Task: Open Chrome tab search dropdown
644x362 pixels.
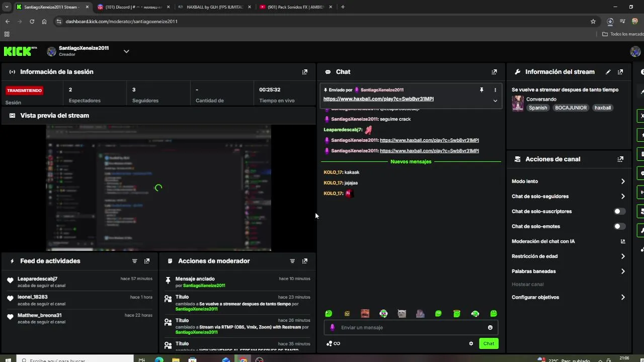Action: tap(7, 7)
